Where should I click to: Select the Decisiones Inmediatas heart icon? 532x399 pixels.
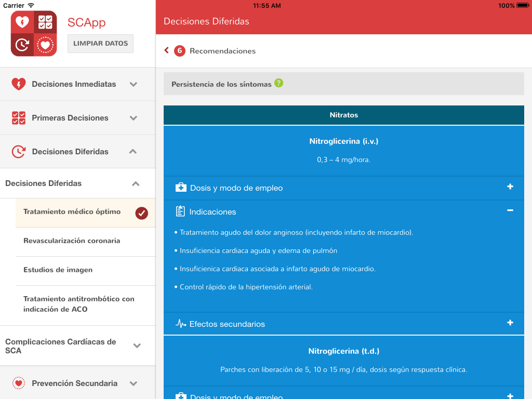click(x=19, y=84)
